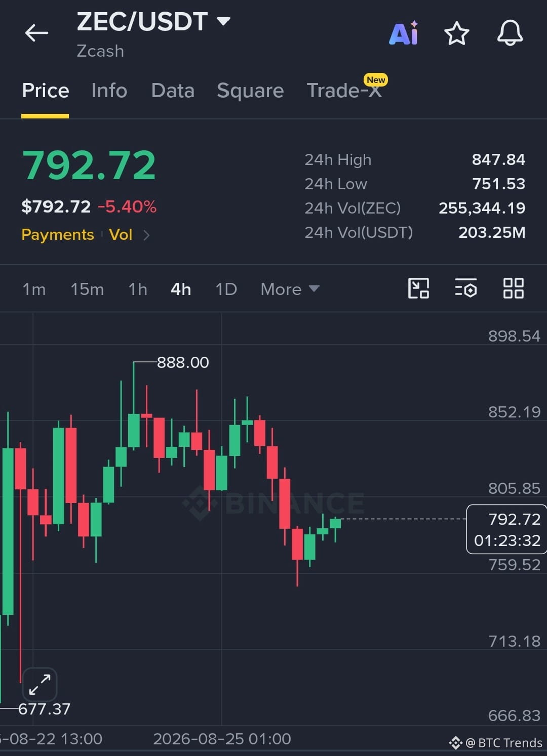The height and width of the screenshot is (756, 547).
Task: Tap the 888.00 high marker on chart
Action: 183,362
